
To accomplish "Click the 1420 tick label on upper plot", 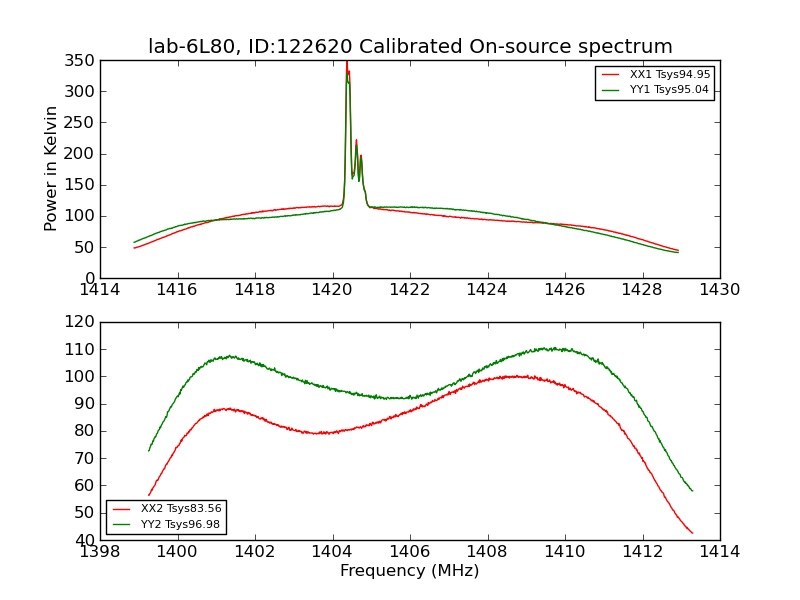I will point(332,290).
